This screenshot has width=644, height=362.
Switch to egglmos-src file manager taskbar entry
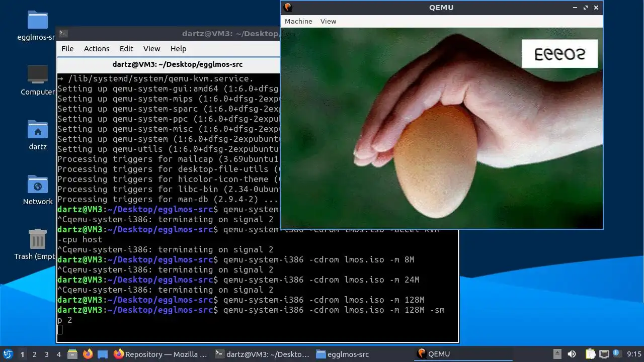click(363, 354)
